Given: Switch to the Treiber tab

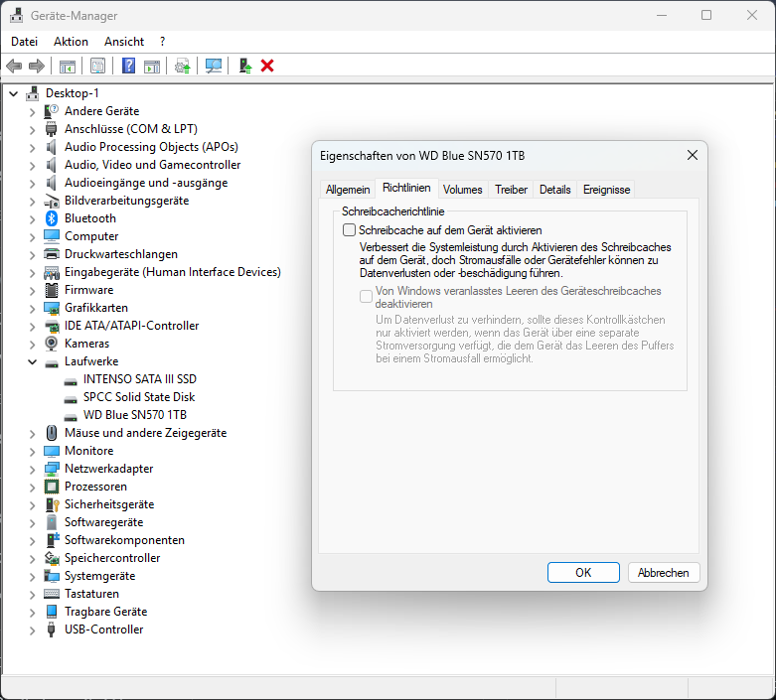Looking at the screenshot, I should coord(511,190).
